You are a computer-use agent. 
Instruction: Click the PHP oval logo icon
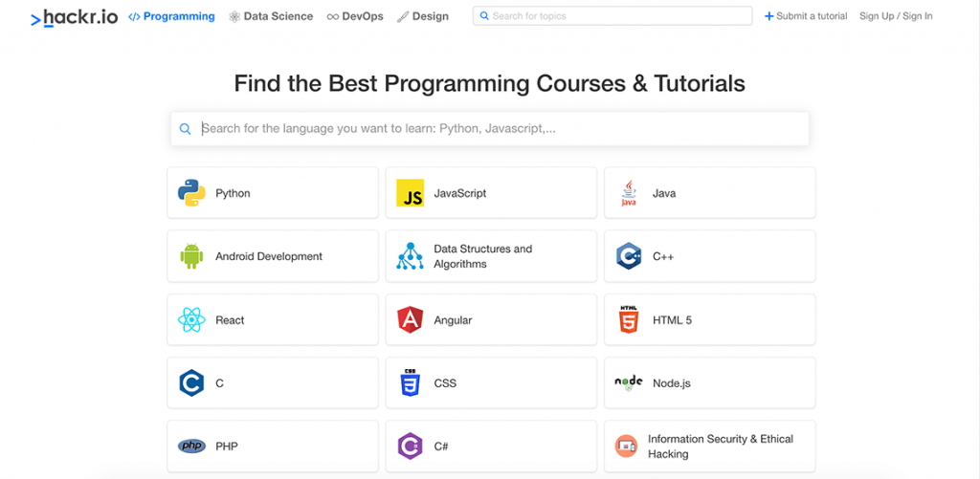[x=191, y=446]
